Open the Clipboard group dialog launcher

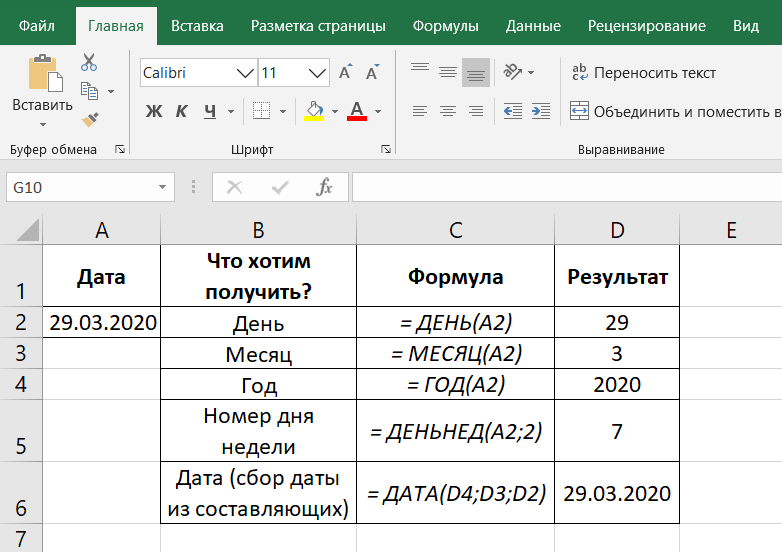120,149
